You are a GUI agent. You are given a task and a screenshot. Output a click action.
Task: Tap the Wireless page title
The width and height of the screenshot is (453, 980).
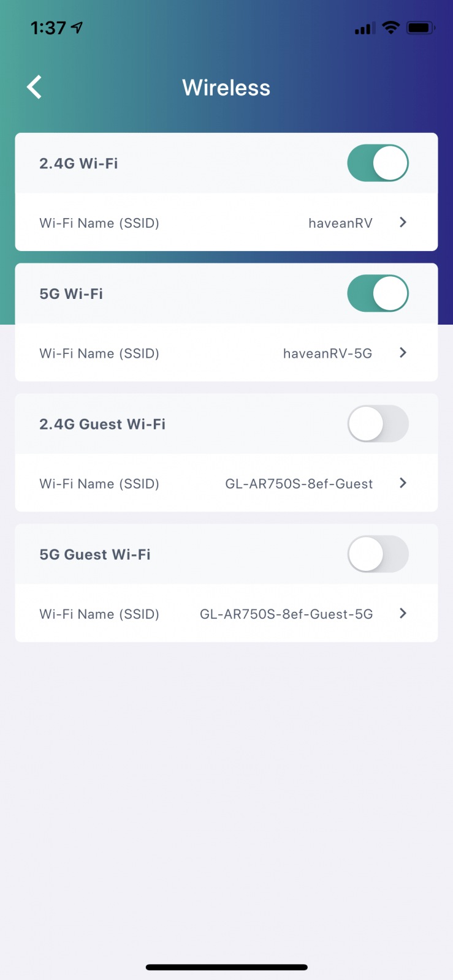pos(226,88)
